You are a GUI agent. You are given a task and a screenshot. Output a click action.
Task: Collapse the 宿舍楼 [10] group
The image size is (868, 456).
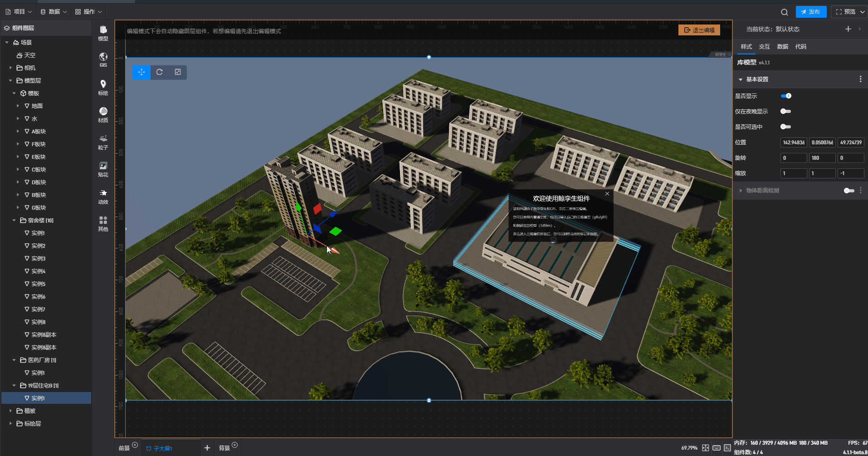14,221
